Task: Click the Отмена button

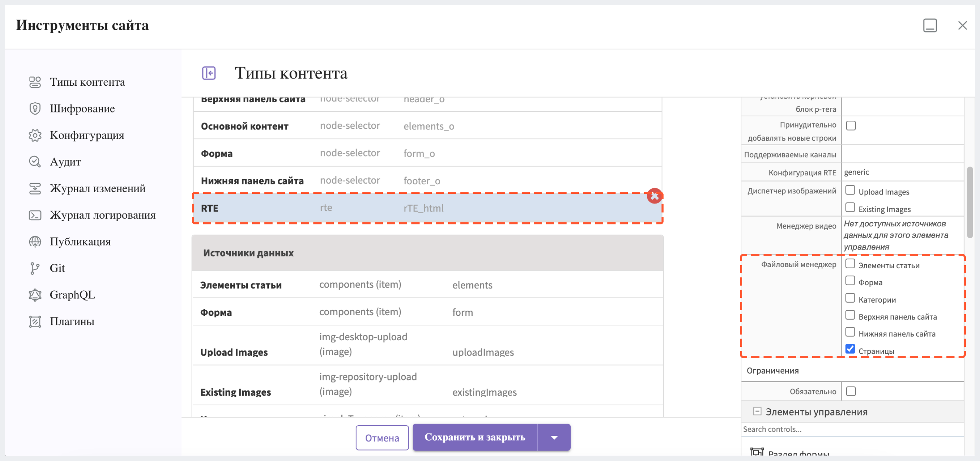Action: [x=382, y=438]
